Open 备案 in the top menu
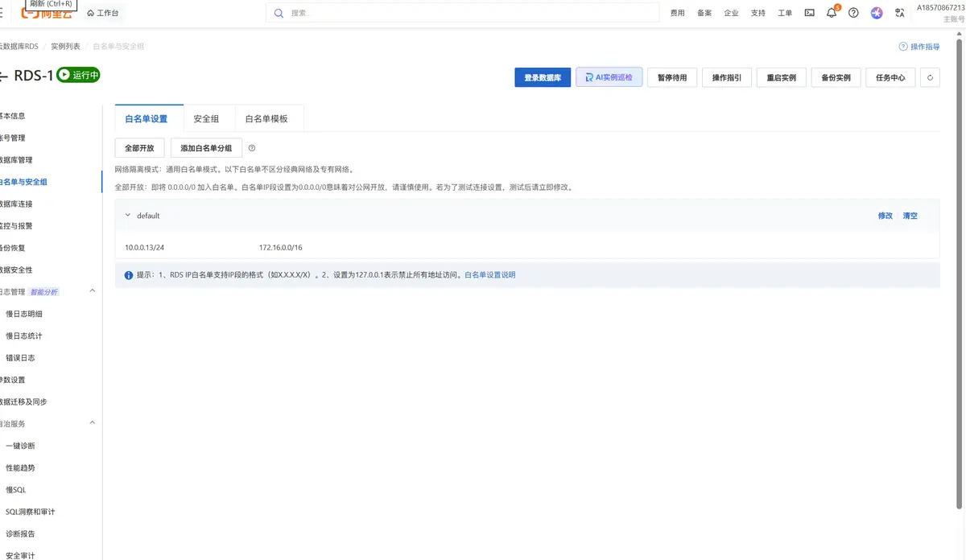This screenshot has width=966, height=560. pyautogui.click(x=704, y=13)
